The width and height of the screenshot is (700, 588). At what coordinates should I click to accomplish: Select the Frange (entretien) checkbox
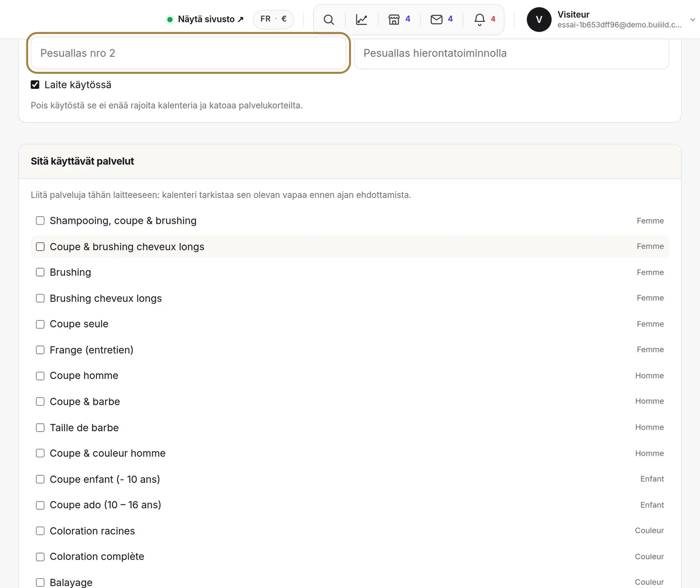pos(40,350)
